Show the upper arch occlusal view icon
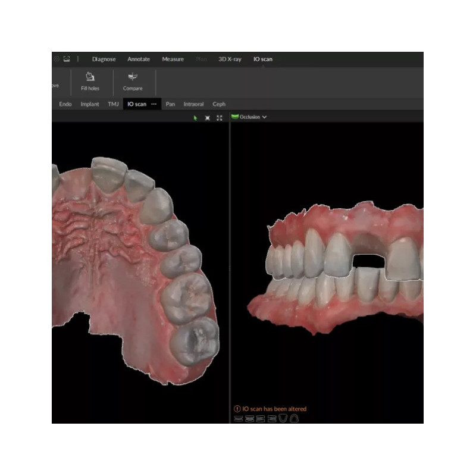Screen dimensions: 476x476 (294, 418)
